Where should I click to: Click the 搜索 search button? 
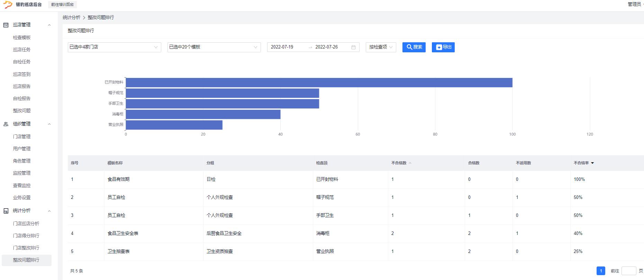tap(414, 47)
